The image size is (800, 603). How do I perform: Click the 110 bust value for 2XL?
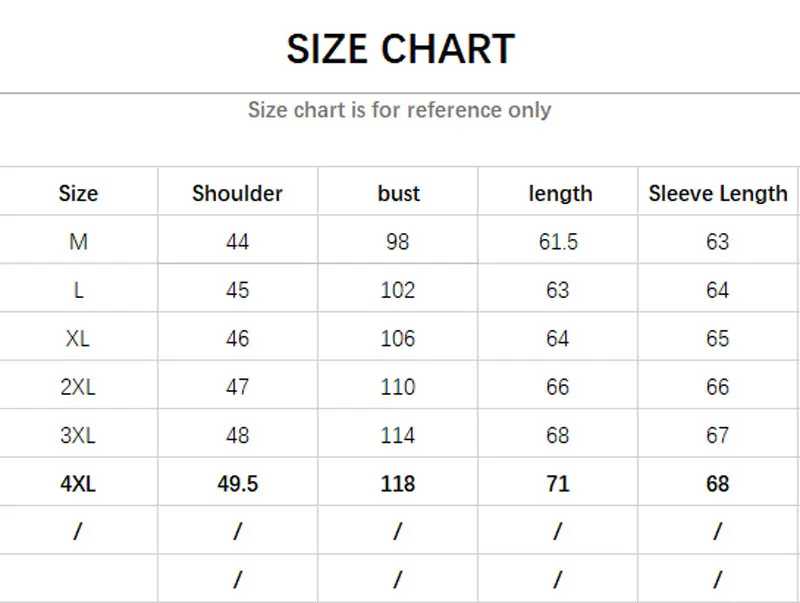[x=398, y=387]
